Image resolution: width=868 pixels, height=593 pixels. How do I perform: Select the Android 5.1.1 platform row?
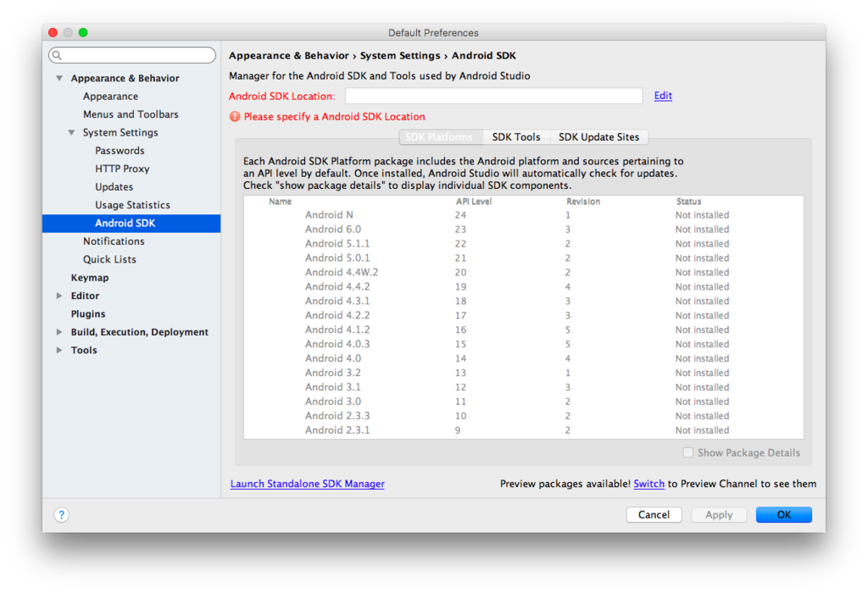coord(524,243)
